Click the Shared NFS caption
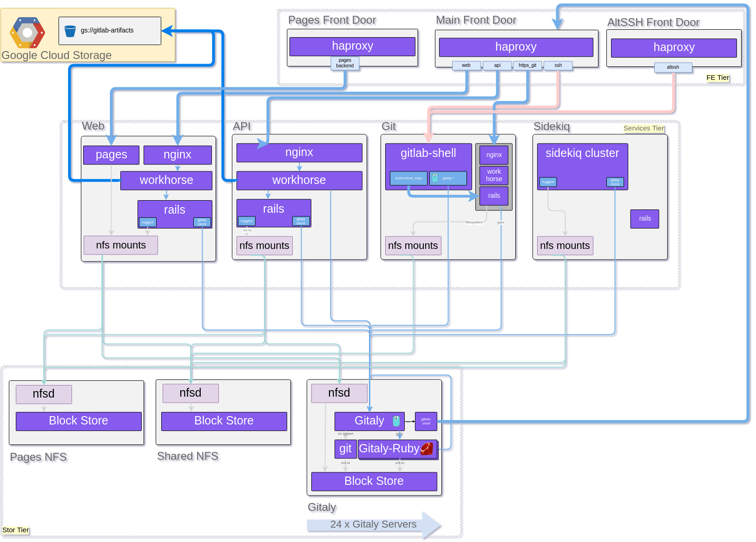The image size is (756, 542). coord(188,457)
